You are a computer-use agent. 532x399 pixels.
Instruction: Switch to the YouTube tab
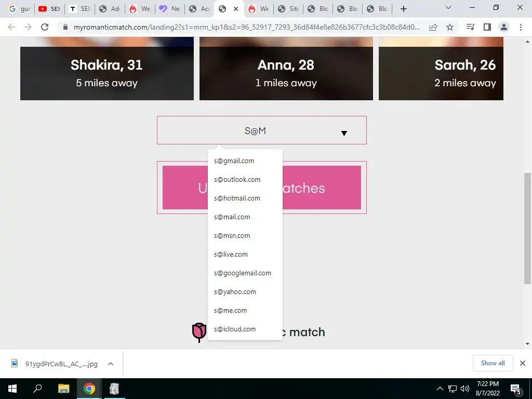(49, 9)
